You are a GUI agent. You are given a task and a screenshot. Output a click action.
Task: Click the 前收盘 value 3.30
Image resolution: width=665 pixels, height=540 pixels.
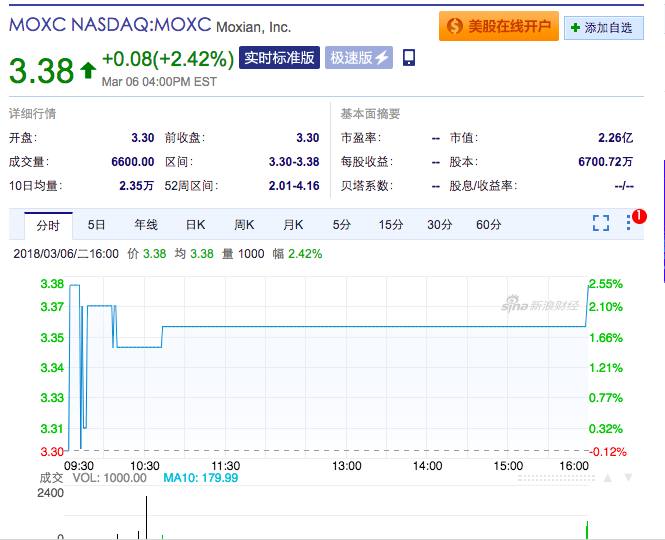[307, 138]
